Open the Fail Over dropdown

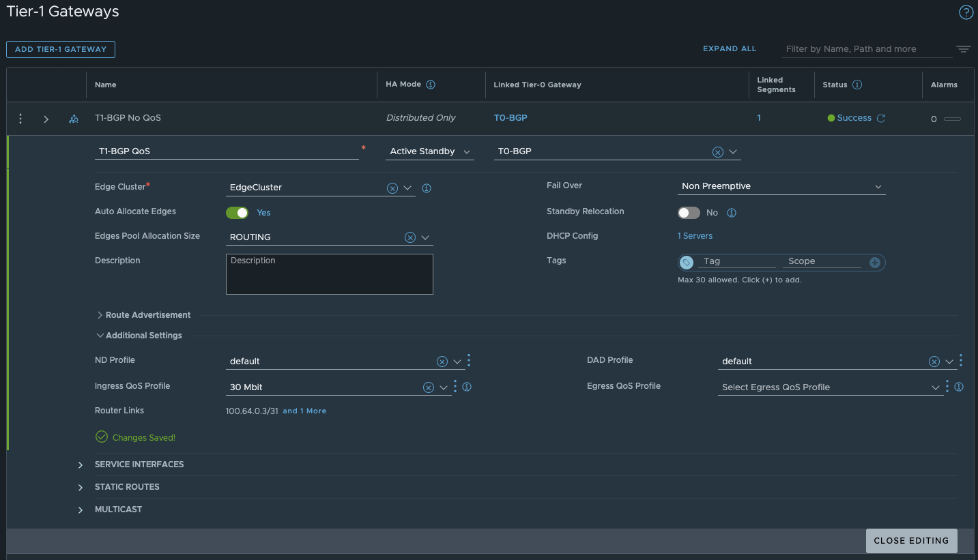(x=878, y=186)
